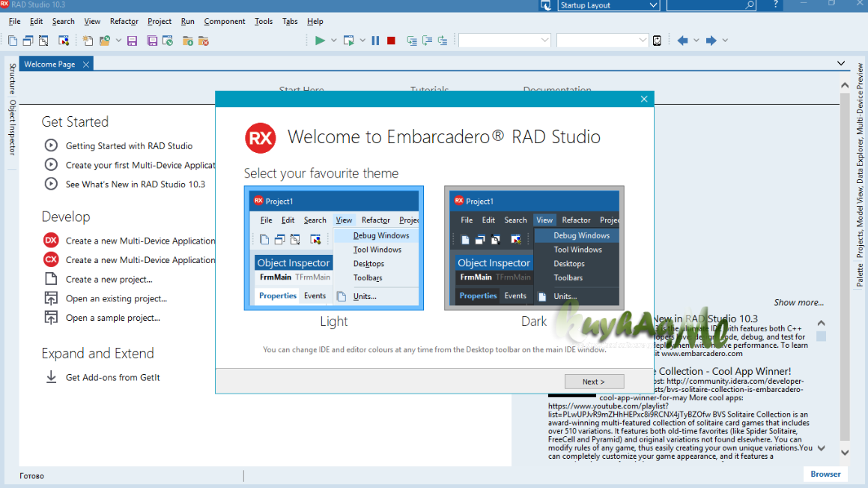Click the Remove File from Project icon

click(204, 40)
